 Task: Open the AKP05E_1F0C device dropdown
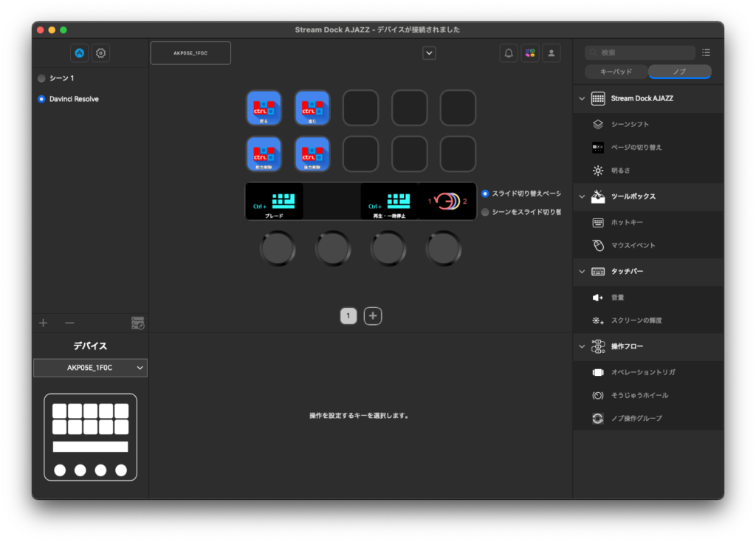click(90, 368)
